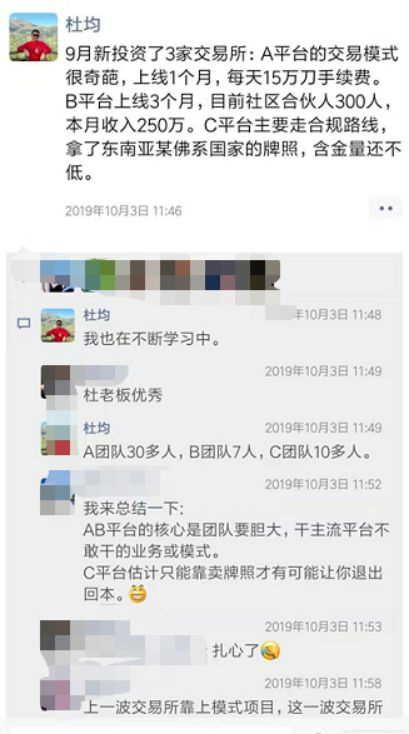This screenshot has width=409, height=734.
Task: Tap the grinning emoji after 回本
Action: click(138, 595)
